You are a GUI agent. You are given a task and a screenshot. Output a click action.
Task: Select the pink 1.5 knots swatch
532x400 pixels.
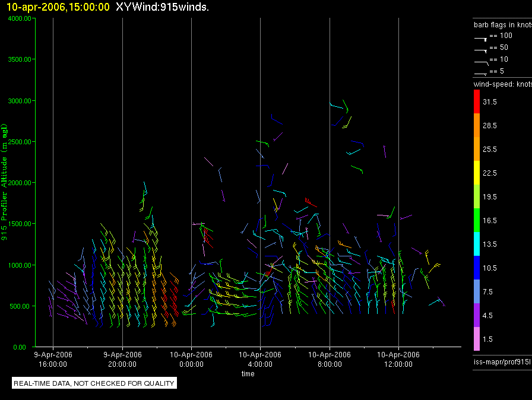pos(477,339)
